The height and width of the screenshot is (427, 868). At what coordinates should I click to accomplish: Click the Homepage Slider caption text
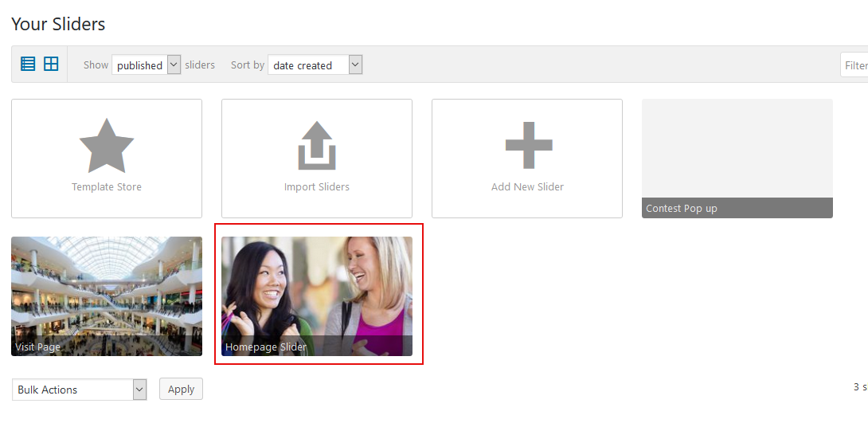pos(266,347)
